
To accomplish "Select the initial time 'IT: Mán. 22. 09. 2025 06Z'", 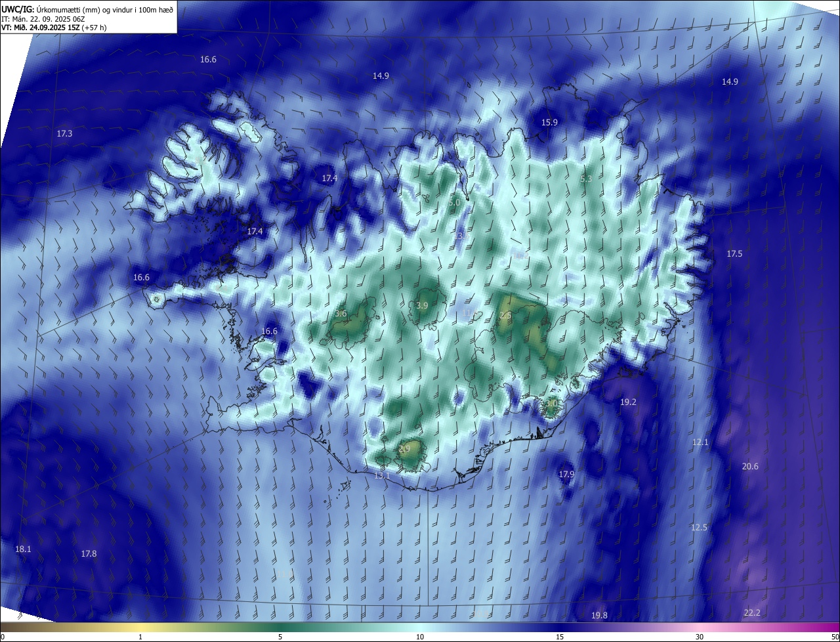I will coord(44,18).
